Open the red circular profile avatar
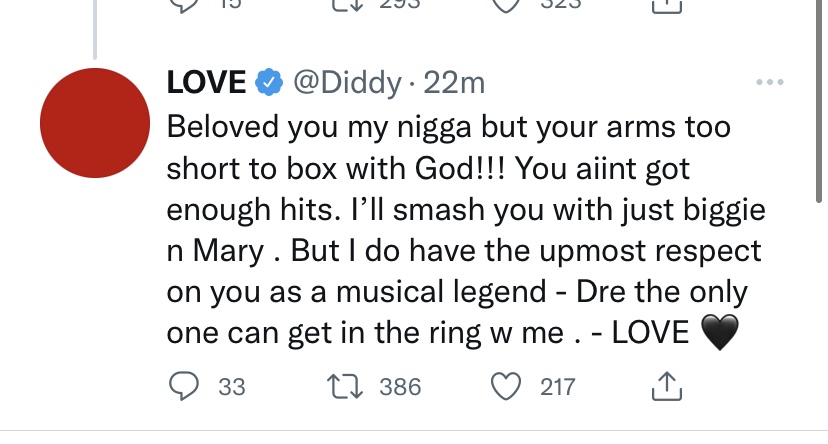 point(95,123)
